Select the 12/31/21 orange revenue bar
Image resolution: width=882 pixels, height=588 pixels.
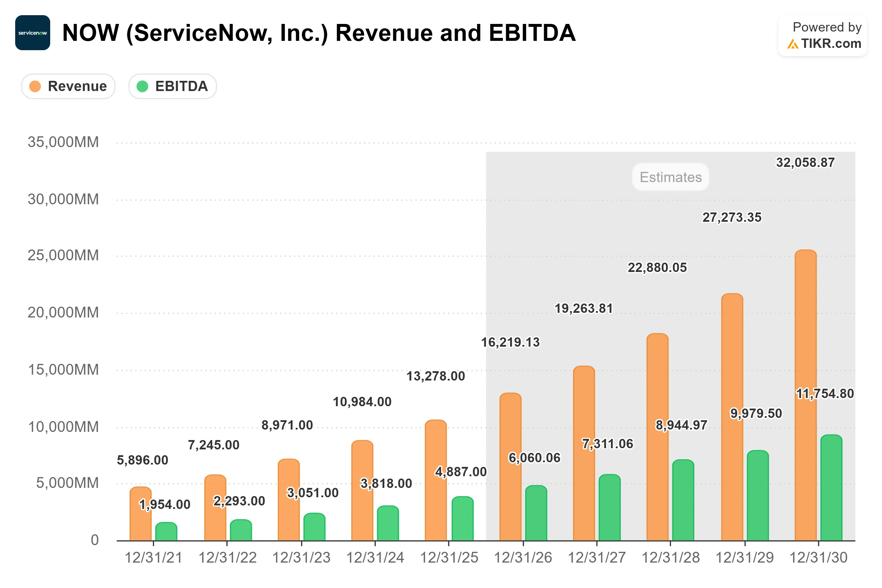141,514
